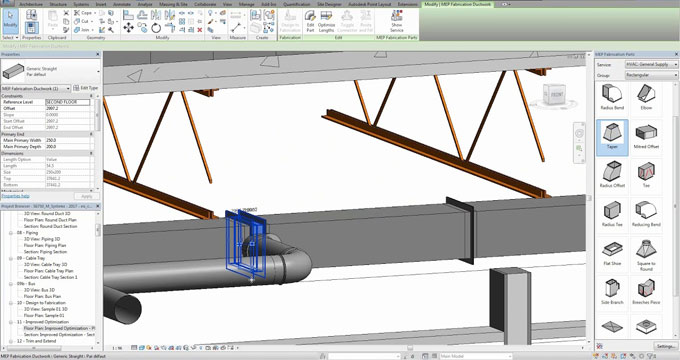Open the Group Rectangular dropdown
680x360 pixels.
[x=651, y=75]
